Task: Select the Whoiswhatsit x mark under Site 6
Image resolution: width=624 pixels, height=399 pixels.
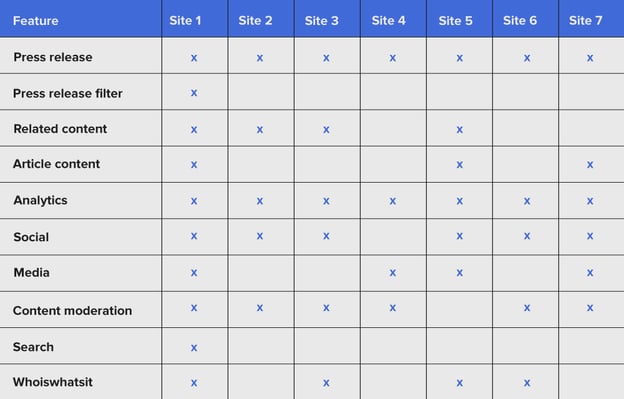Action: (527, 383)
